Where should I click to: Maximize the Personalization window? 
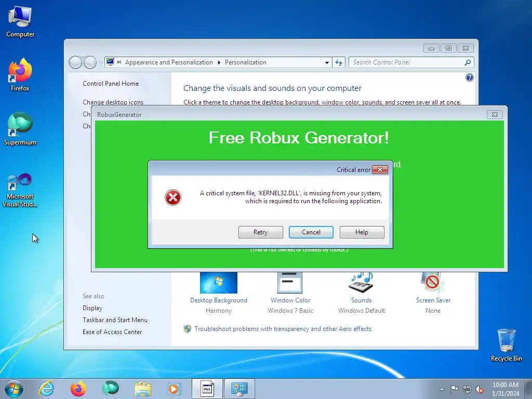448,48
